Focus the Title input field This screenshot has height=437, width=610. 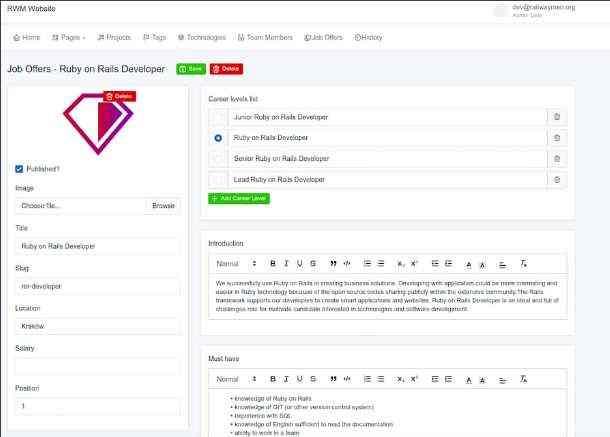pyautogui.click(x=98, y=246)
